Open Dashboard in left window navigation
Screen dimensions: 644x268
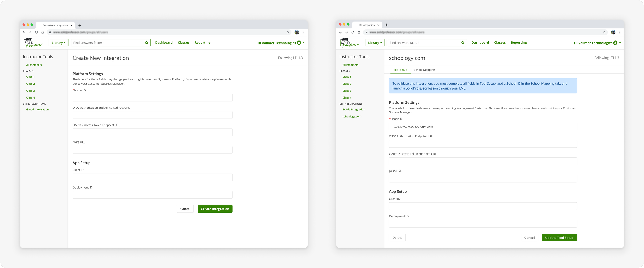[164, 43]
